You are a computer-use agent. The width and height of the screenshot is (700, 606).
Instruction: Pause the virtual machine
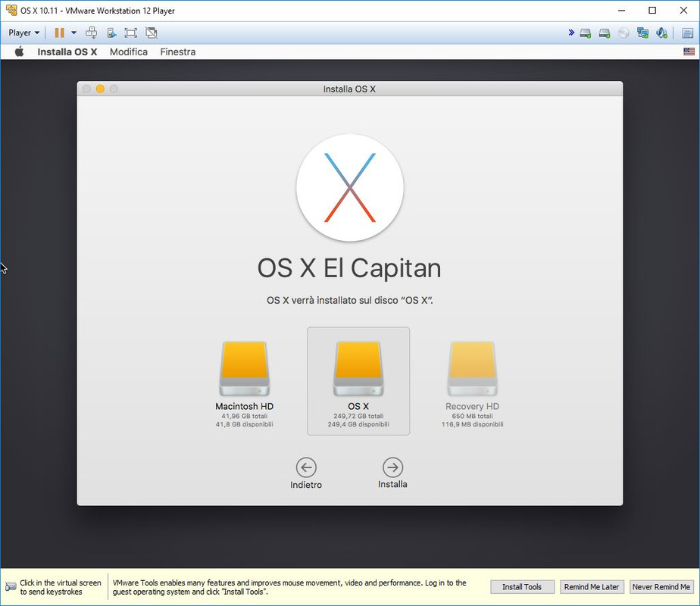pos(59,33)
